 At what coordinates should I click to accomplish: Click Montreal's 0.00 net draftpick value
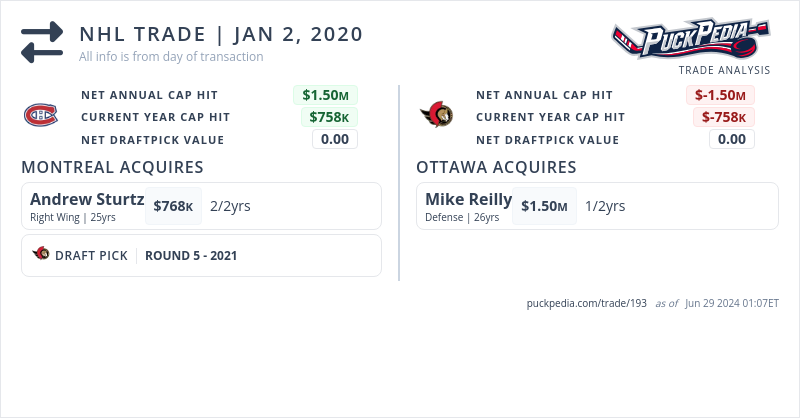tap(335, 139)
